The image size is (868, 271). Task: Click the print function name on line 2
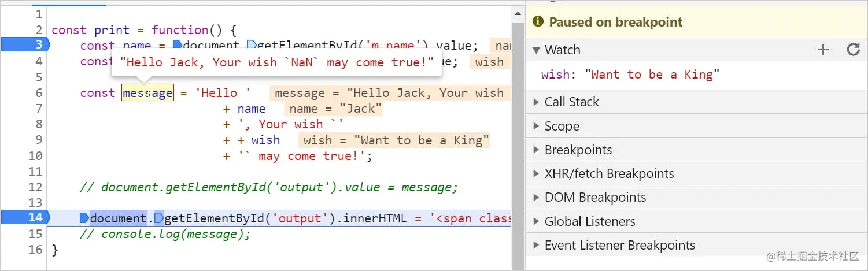pos(112,30)
